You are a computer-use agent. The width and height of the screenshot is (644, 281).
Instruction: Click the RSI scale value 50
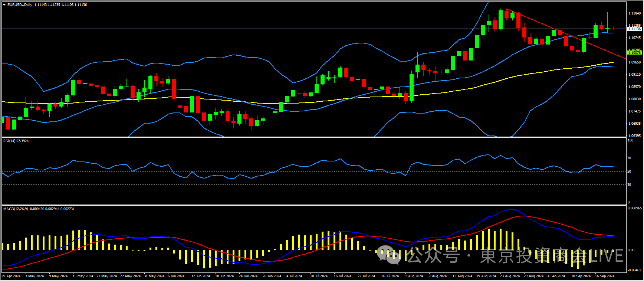coord(629,171)
